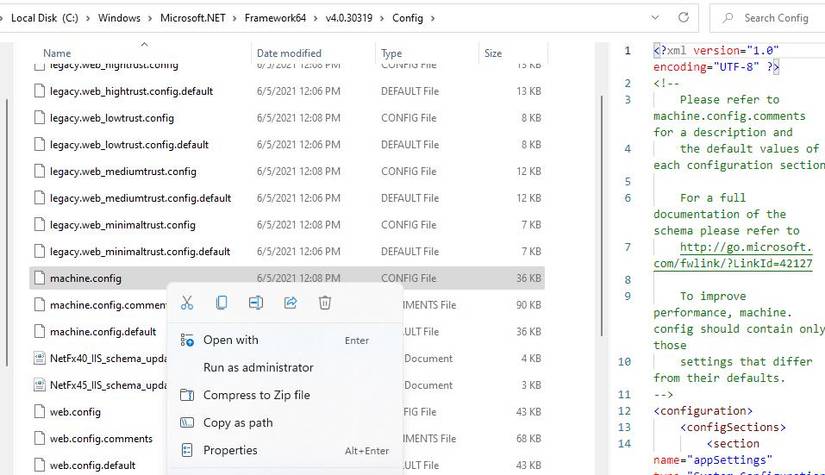825x475 pixels.
Task: Click file icon of legacy.web_hightrust.config.default
Action: [39, 90]
